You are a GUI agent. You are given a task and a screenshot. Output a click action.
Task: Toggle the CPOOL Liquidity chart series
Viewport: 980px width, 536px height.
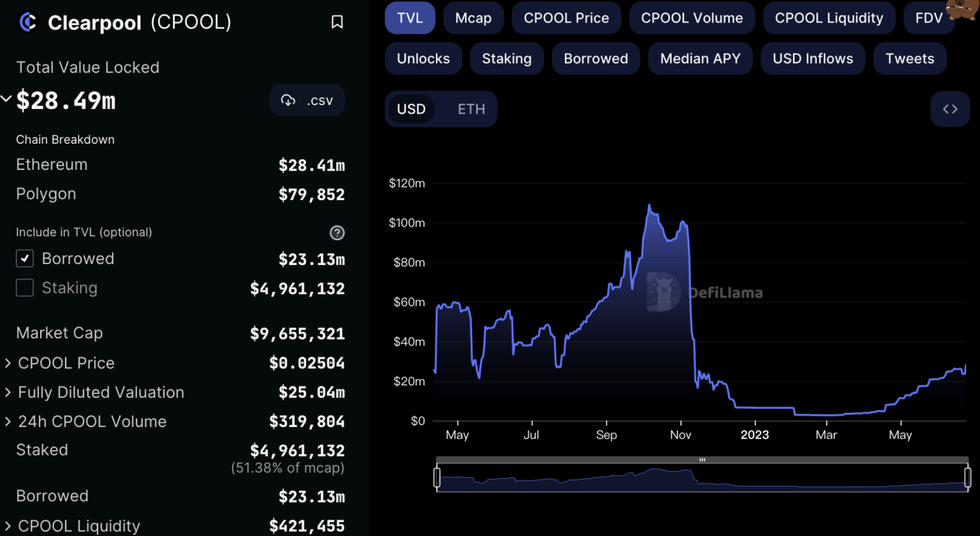(x=829, y=18)
